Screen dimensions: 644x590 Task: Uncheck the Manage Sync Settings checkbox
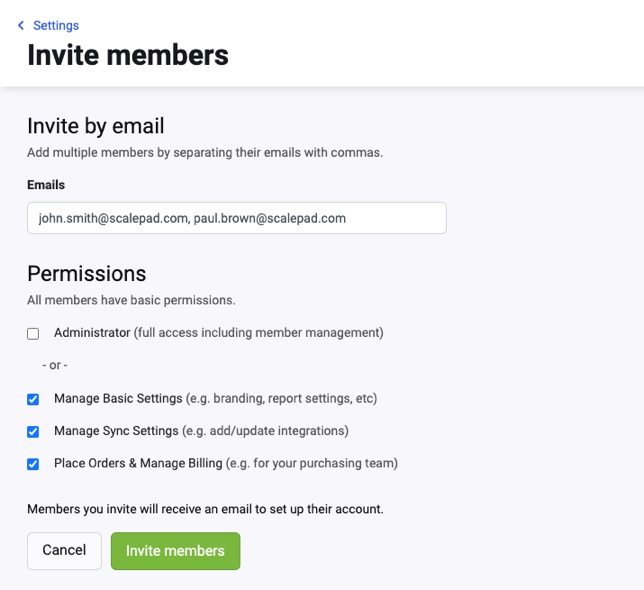(33, 432)
